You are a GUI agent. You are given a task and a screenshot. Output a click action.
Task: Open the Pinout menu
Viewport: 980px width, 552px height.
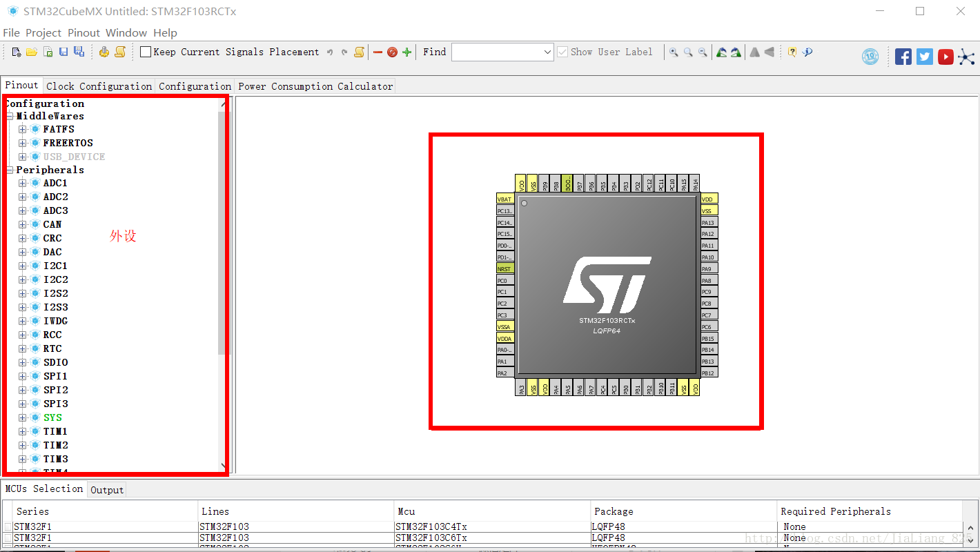point(84,32)
